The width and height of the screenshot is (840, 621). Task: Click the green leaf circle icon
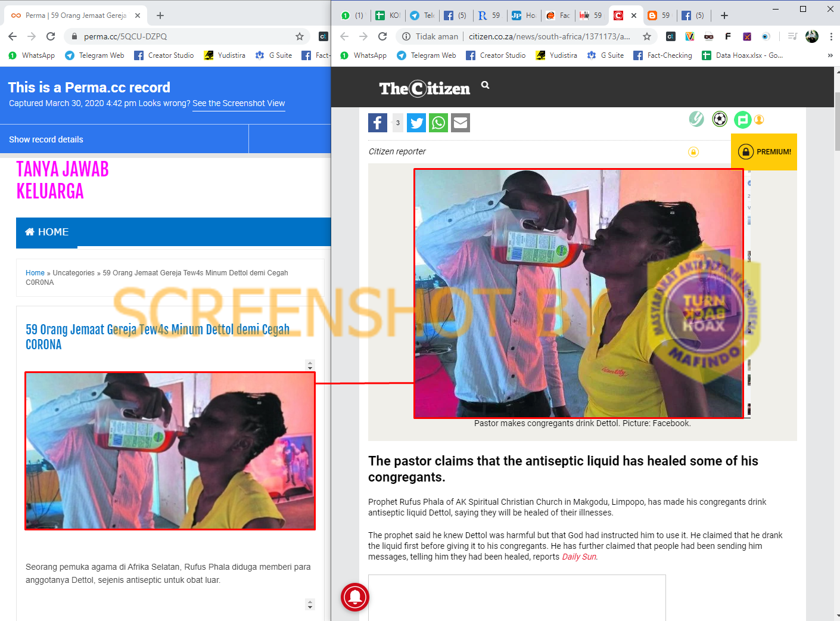click(696, 119)
